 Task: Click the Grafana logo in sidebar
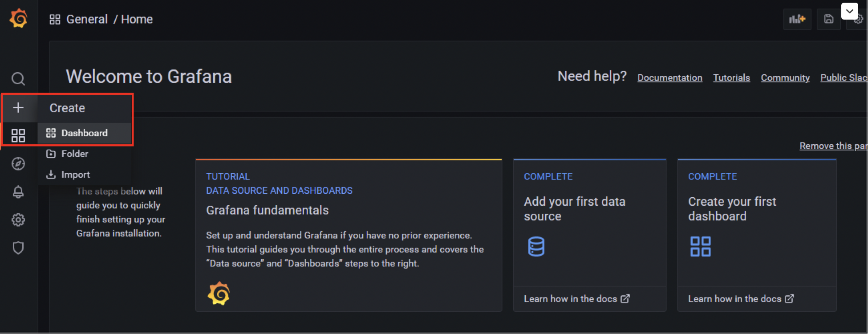click(19, 19)
